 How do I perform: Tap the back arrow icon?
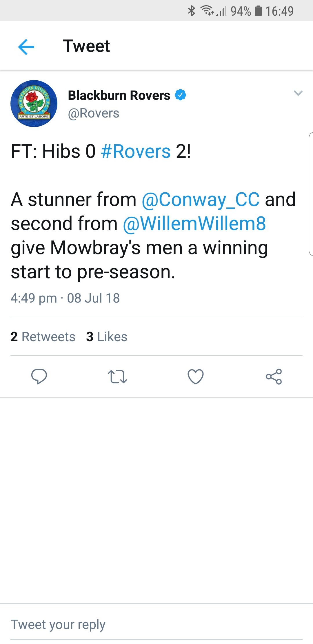click(x=26, y=47)
